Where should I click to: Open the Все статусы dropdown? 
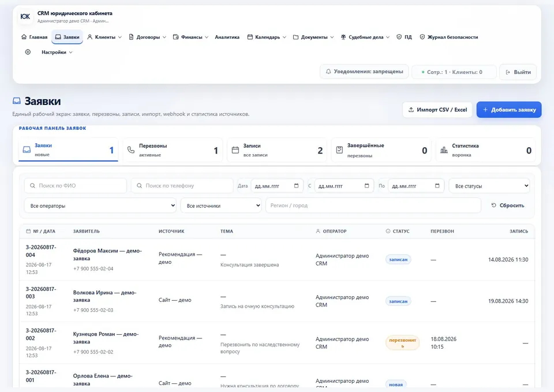489,185
